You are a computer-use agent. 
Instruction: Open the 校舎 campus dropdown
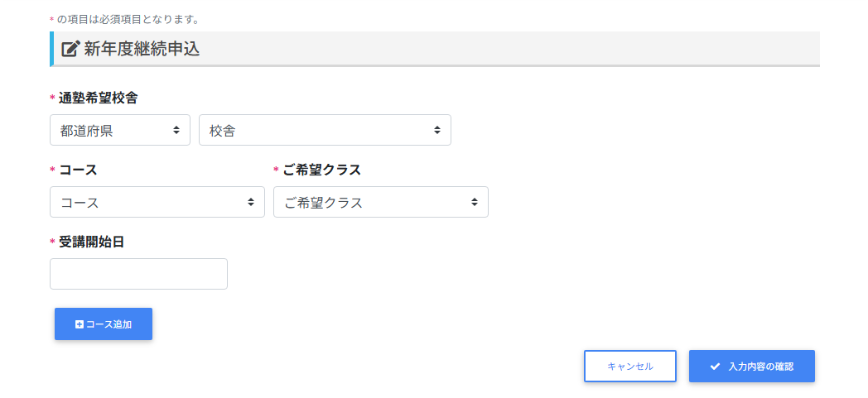(324, 130)
